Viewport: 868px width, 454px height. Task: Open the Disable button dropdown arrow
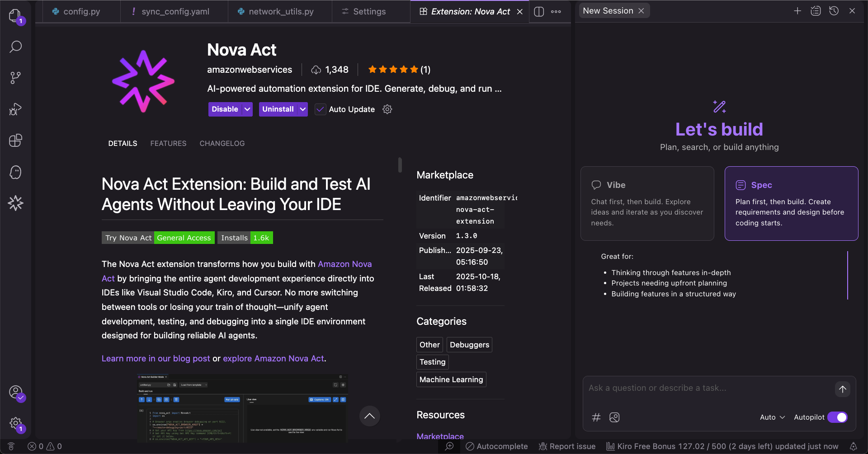[247, 109]
